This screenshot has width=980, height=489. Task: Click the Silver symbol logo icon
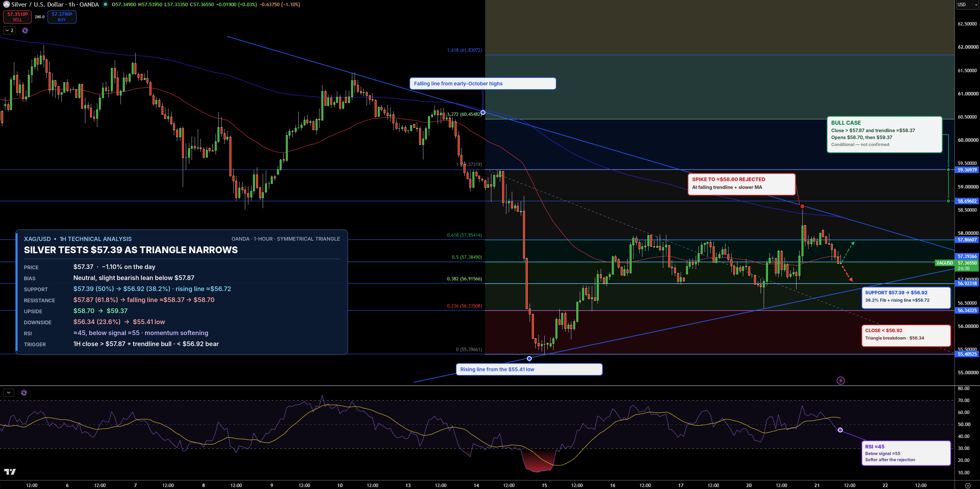pos(6,4)
